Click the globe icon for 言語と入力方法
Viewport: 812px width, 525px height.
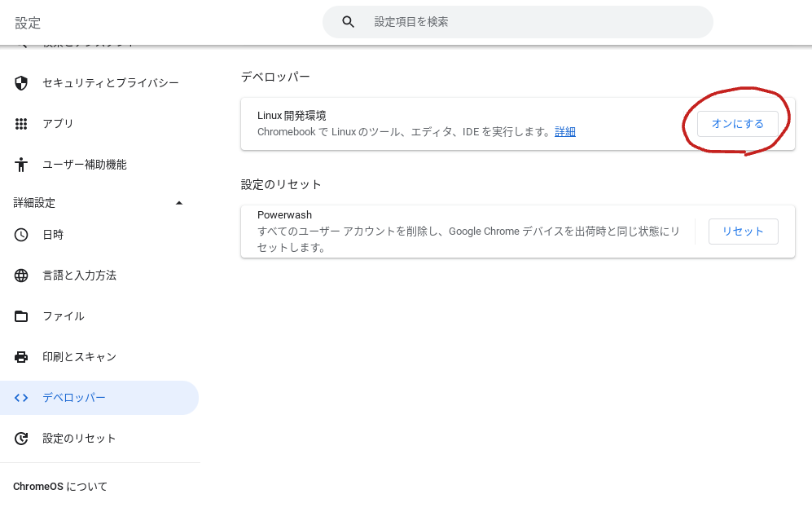[20, 276]
